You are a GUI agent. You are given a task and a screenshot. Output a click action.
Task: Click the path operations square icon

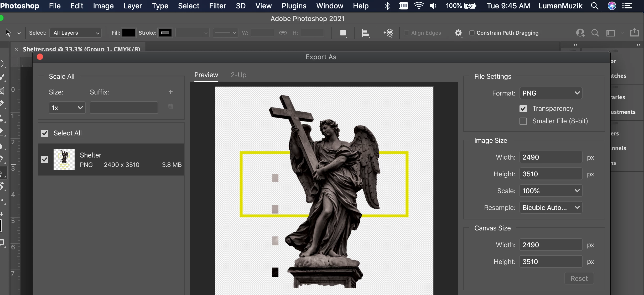343,33
